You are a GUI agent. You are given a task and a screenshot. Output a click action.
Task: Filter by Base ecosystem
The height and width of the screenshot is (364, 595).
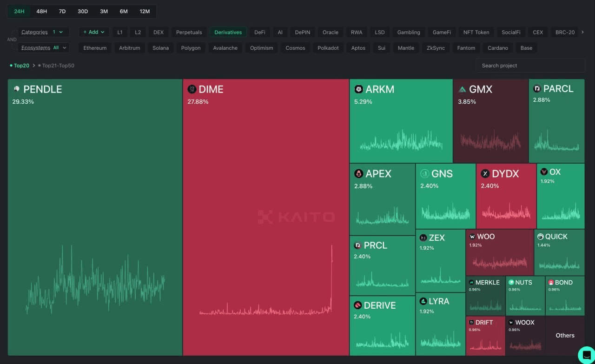point(526,48)
